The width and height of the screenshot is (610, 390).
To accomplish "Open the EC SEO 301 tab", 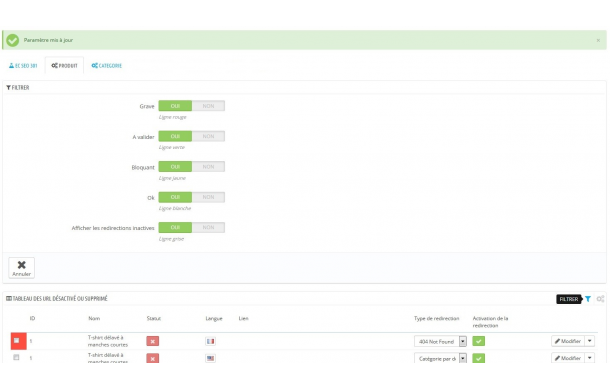I will (23, 66).
